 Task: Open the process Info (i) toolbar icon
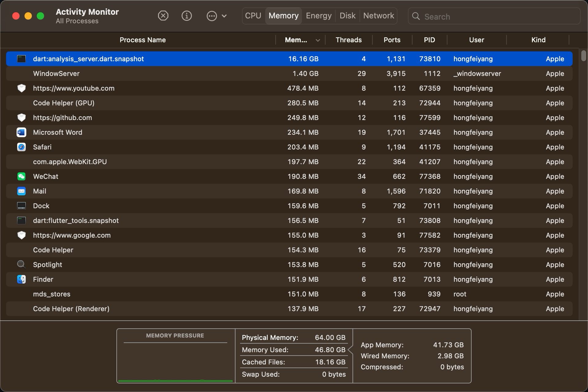tap(187, 16)
